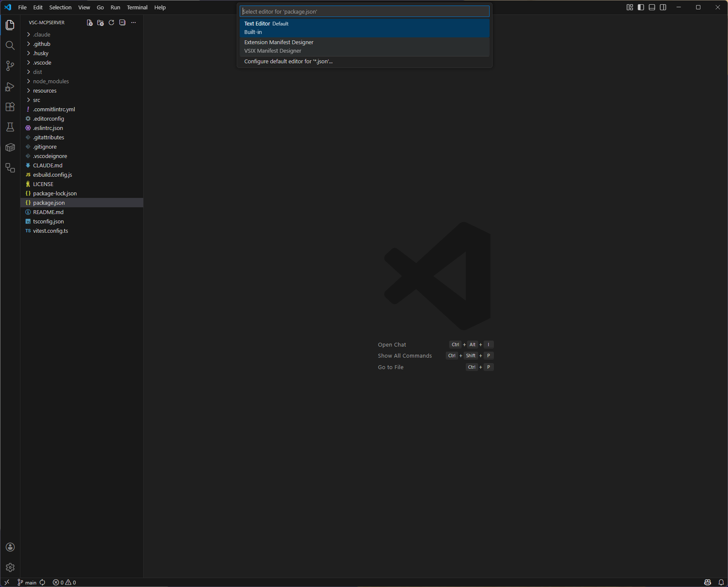
Task: Synchronize changes in status bar
Action: tap(42, 582)
